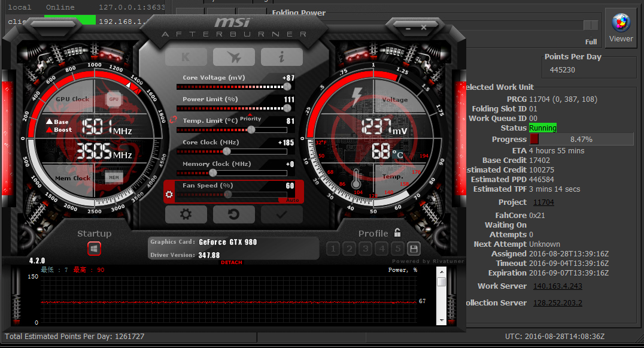644x348 pixels.
Task: Adjust the Core Clock slider handle
Action: pyautogui.click(x=226, y=151)
